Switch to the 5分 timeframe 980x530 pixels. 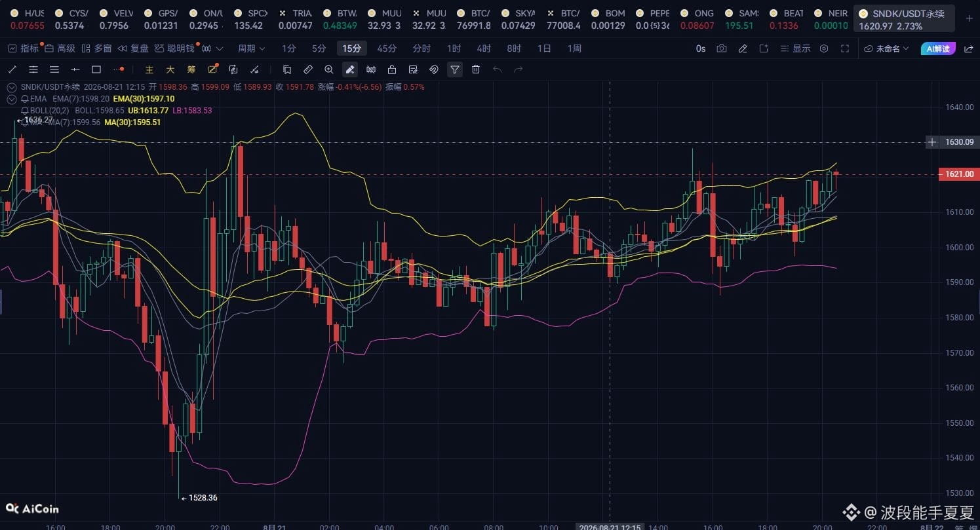pyautogui.click(x=319, y=48)
